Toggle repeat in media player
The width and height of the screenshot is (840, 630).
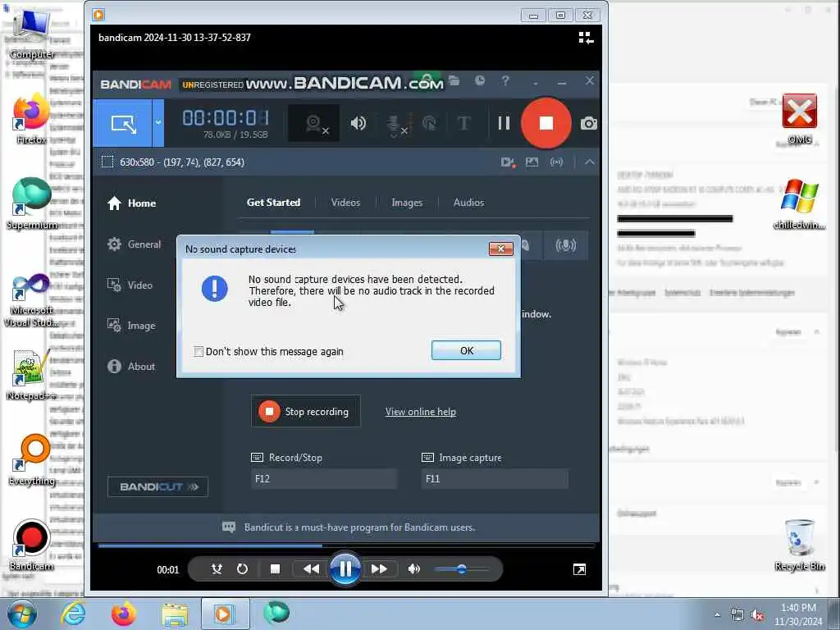[242, 569]
